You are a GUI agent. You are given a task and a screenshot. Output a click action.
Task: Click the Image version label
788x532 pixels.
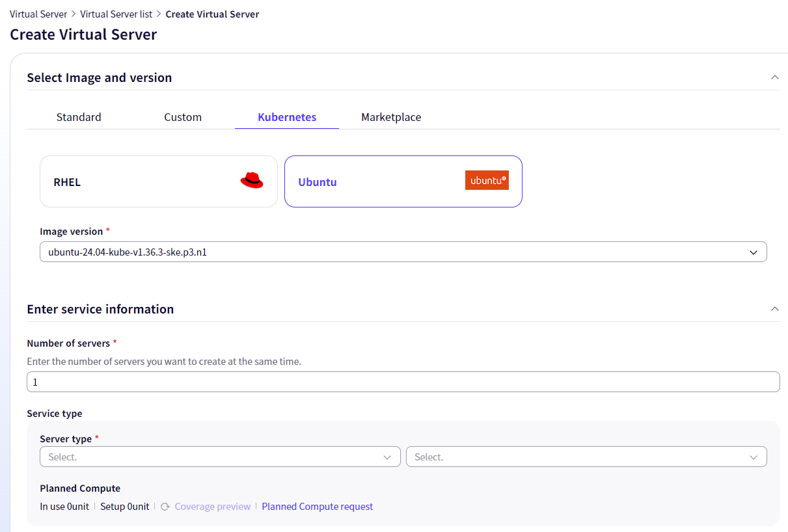point(72,232)
